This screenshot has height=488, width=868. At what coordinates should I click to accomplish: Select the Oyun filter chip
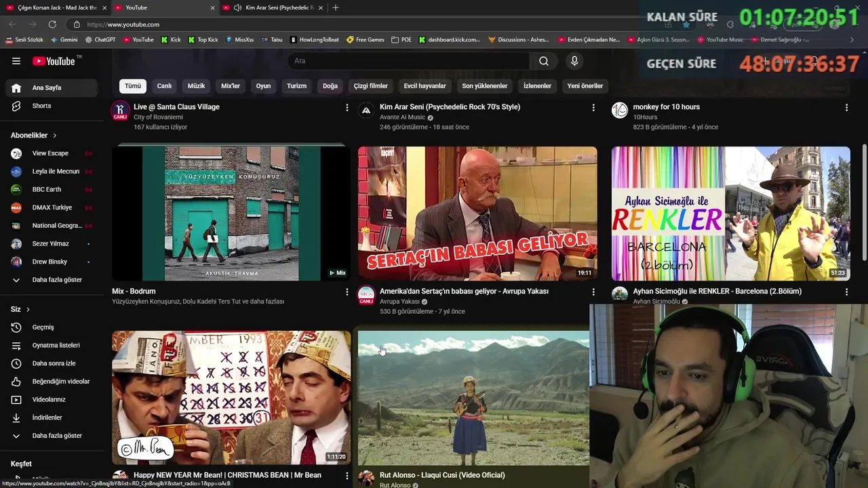[263, 86]
